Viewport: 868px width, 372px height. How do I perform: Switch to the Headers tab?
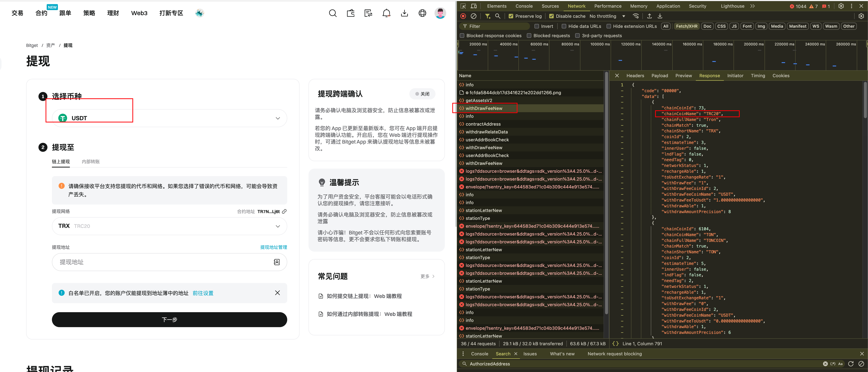(635, 76)
